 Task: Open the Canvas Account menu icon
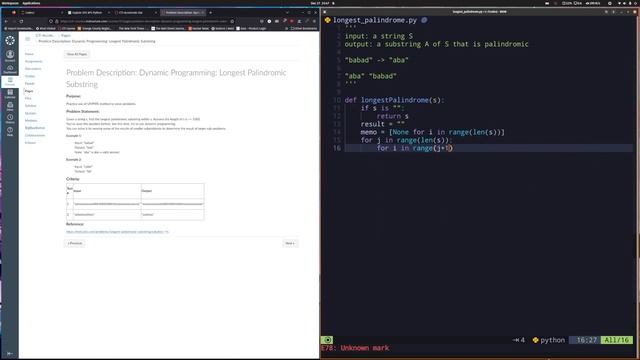[x=10, y=56]
